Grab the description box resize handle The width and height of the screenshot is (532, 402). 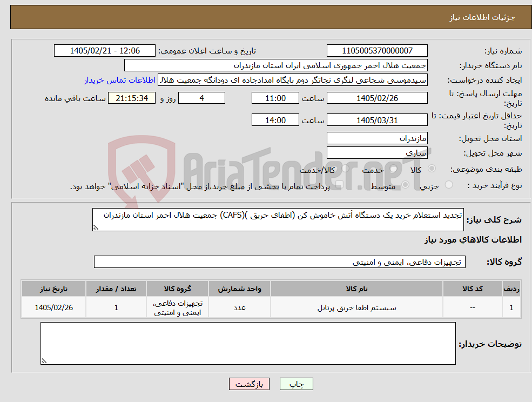(96, 228)
